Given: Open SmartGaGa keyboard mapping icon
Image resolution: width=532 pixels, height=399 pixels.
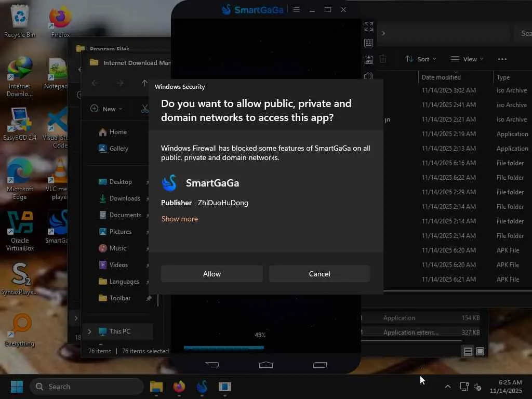Looking at the screenshot, I should point(369,43).
